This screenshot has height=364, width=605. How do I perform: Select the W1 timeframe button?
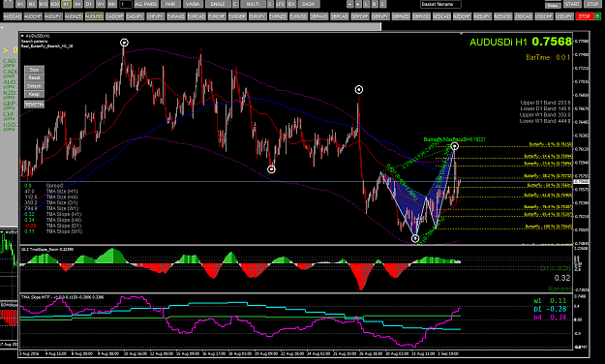coord(101,4)
